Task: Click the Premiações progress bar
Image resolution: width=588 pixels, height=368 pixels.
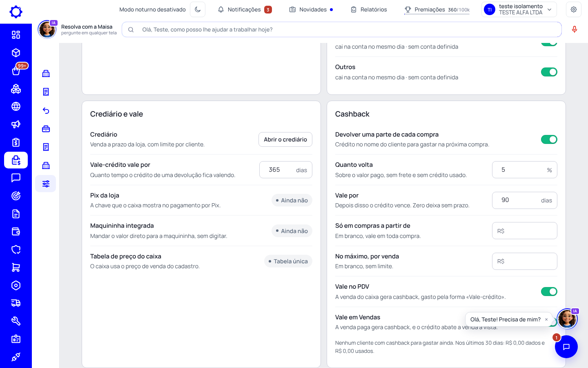Action: point(437,14)
